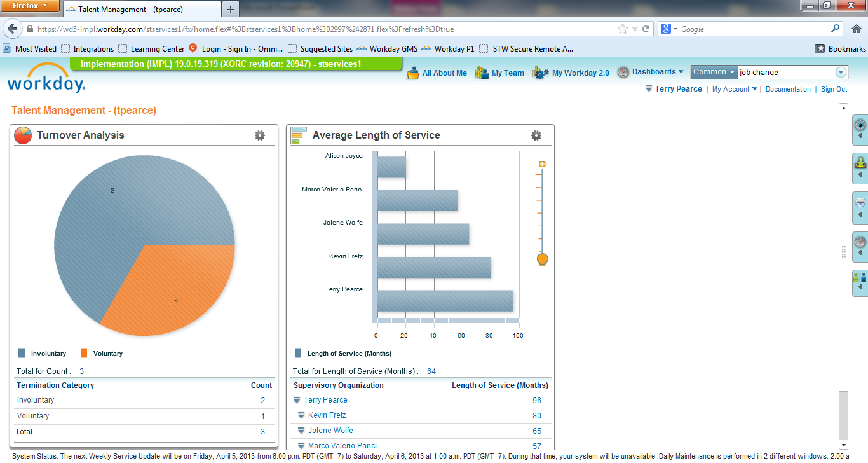Click the Termination Category column header
Image resolution: width=868 pixels, height=463 pixels.
point(55,385)
